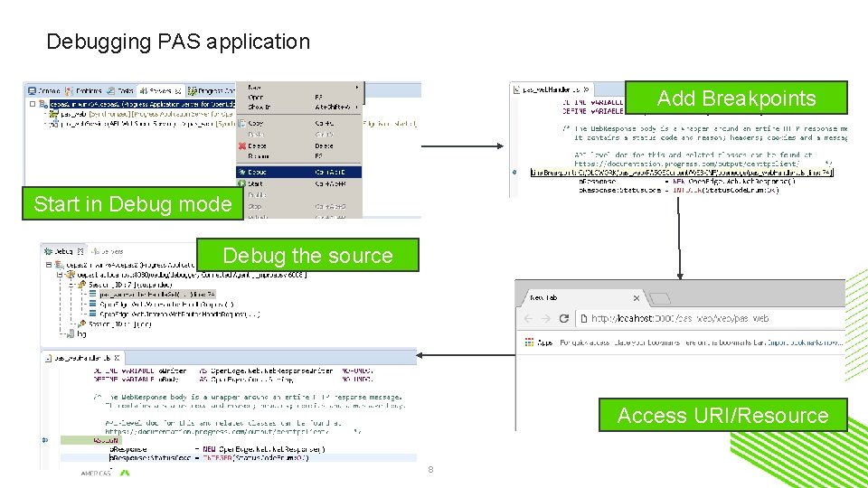Switch to the Problems tab

pos(83,90)
